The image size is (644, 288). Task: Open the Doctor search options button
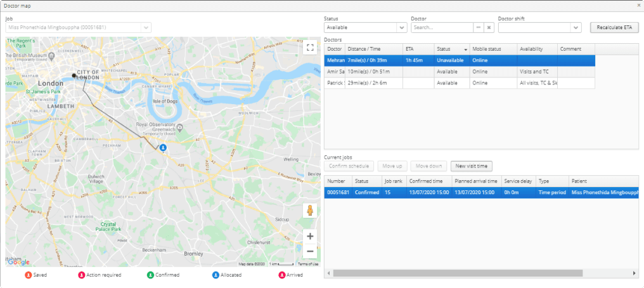479,27
